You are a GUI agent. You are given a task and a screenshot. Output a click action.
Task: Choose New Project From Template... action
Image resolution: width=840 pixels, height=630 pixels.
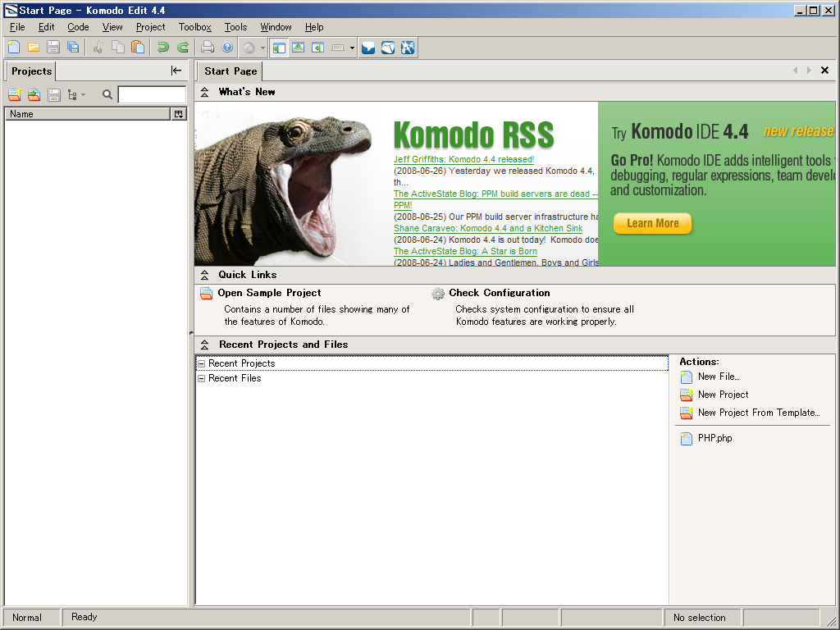759,413
